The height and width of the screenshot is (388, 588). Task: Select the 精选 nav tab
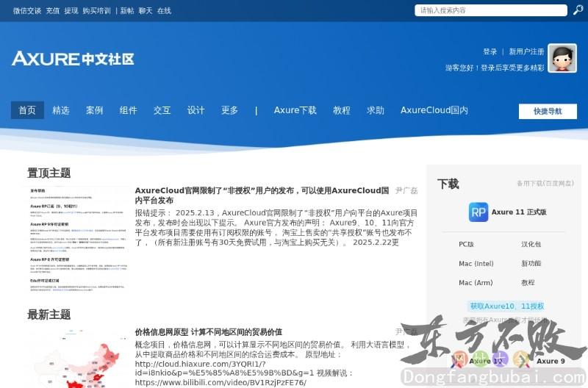[x=61, y=110]
